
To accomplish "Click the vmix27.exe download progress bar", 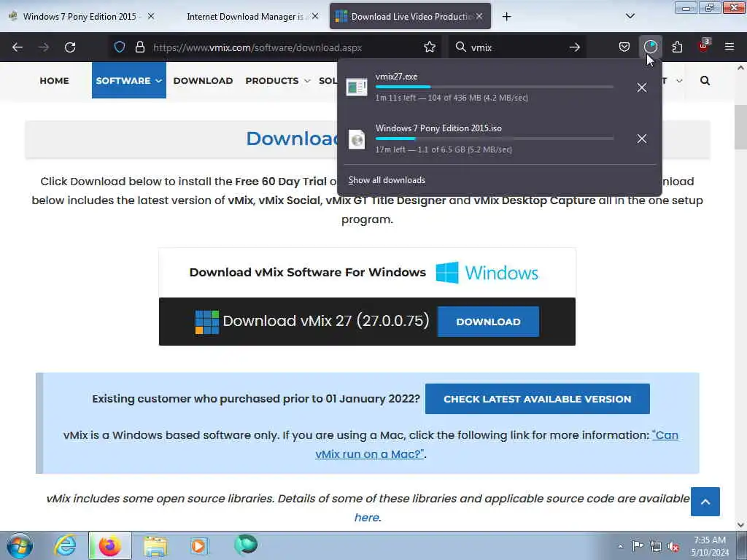I will (x=494, y=87).
